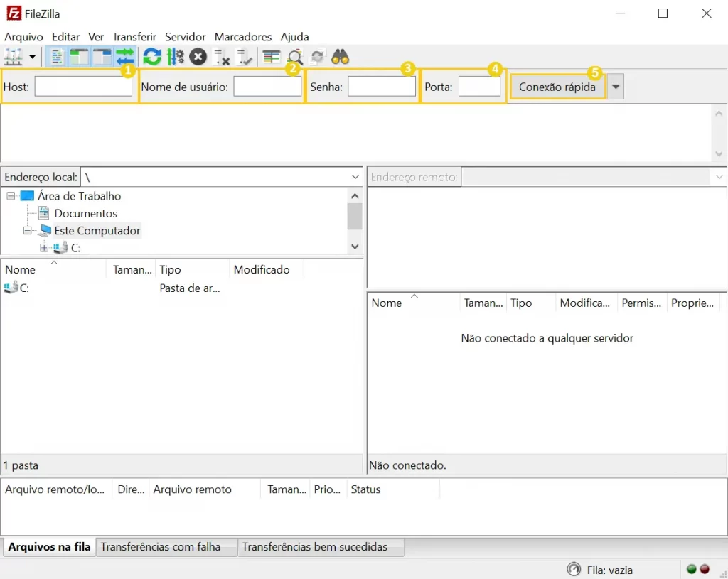Toggle the message log display
The image size is (728, 579).
[x=57, y=57]
